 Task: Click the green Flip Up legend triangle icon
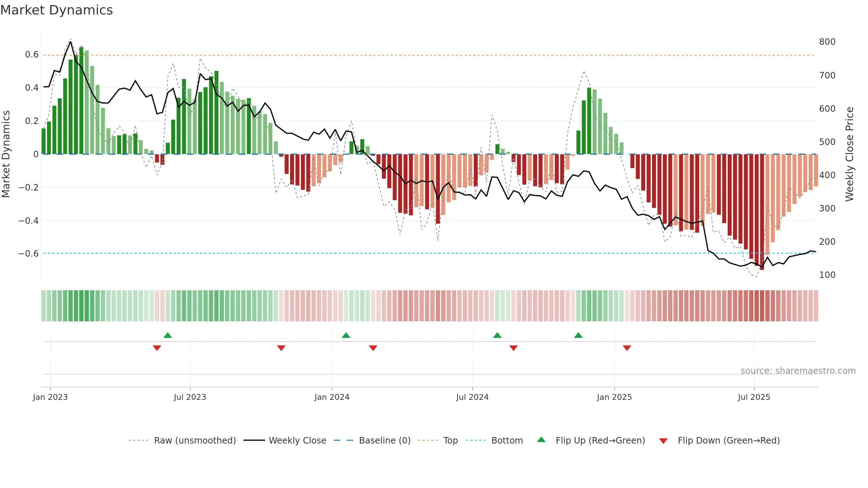[541, 440]
